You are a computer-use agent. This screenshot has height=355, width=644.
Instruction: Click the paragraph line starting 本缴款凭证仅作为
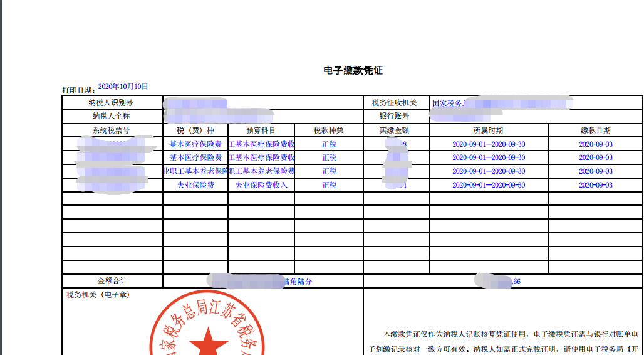[511, 333]
